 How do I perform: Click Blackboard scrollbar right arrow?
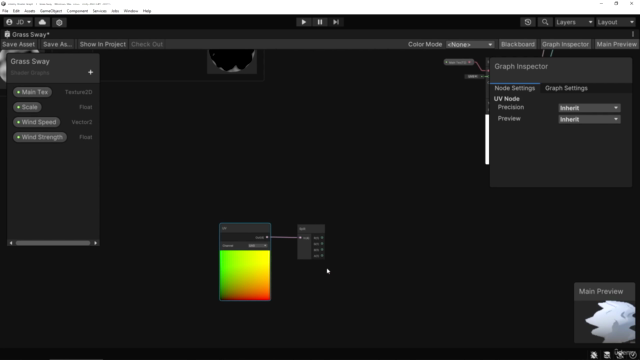(x=96, y=243)
